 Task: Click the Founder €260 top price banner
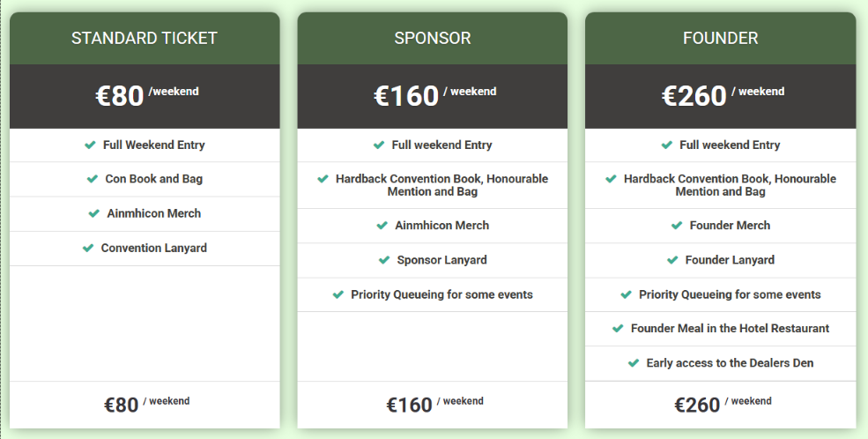click(722, 95)
